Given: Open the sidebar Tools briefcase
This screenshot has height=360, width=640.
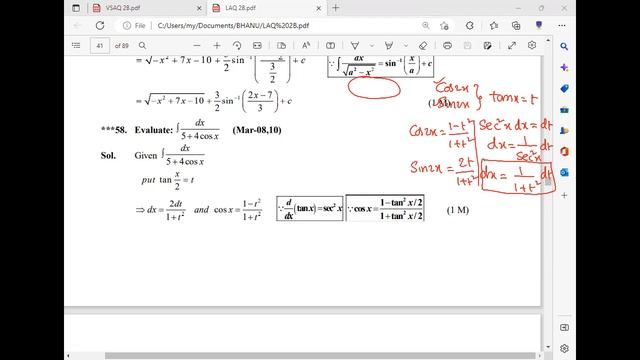Looking at the screenshot, I should (x=564, y=109).
